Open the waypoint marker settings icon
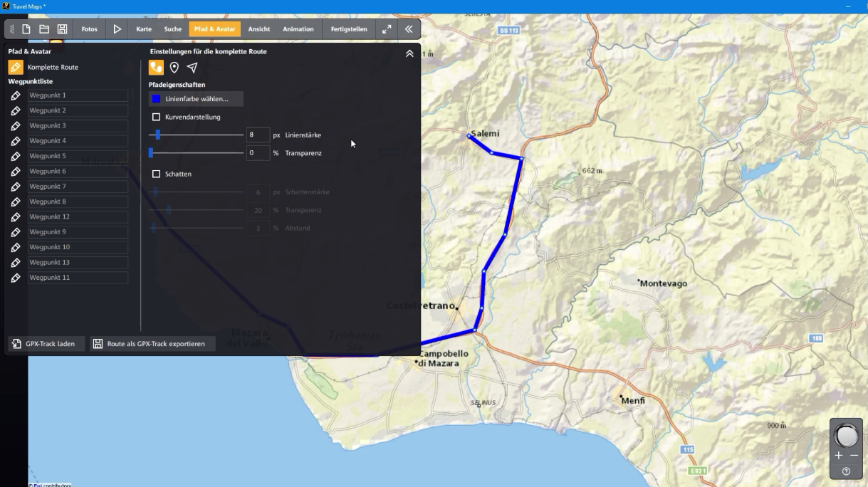The width and height of the screenshot is (868, 487). click(173, 66)
